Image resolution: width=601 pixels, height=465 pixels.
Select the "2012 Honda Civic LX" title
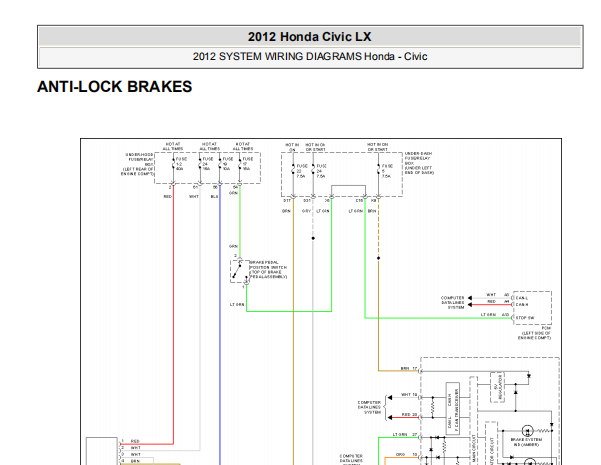(309, 37)
